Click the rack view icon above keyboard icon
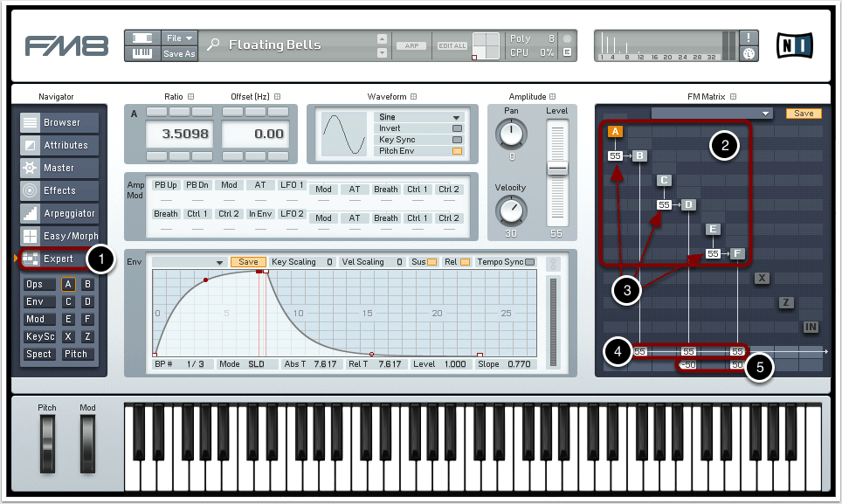Screen dimensions: 842x504 pyautogui.click(x=142, y=38)
